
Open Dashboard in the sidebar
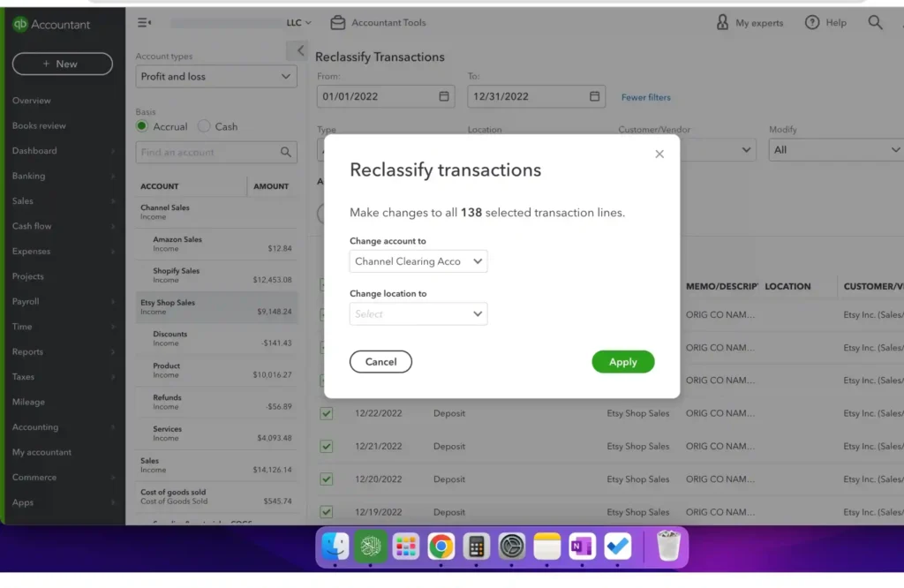click(34, 150)
